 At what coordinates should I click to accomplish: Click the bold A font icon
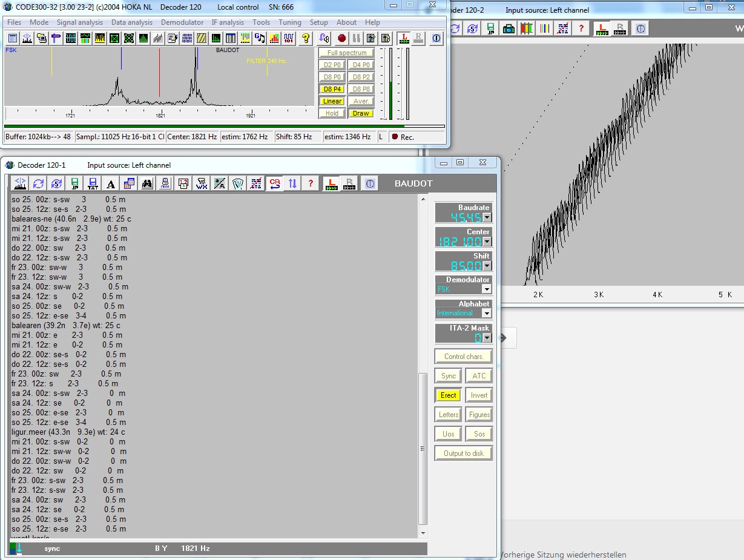(x=110, y=183)
